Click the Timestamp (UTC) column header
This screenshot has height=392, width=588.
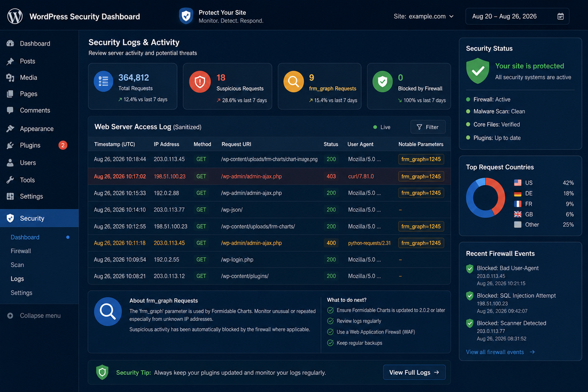click(x=114, y=144)
